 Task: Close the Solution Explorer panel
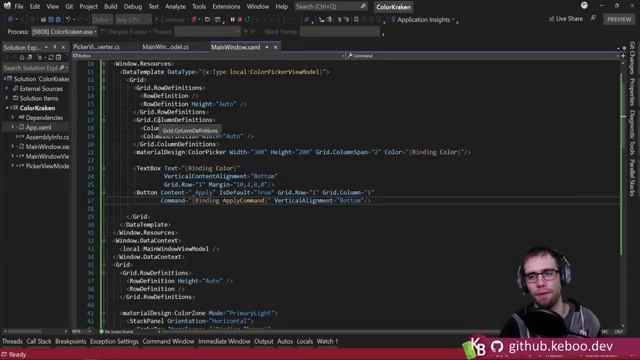(x=63, y=47)
